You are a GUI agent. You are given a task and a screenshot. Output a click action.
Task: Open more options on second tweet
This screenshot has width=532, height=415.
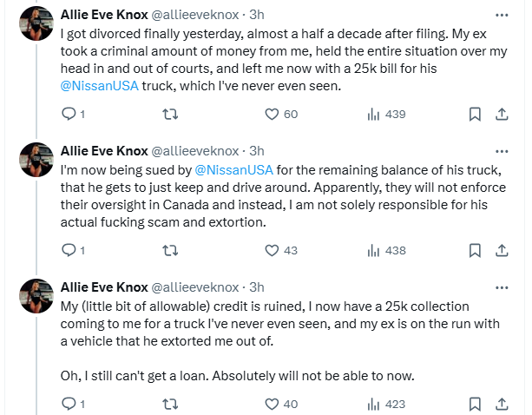pyautogui.click(x=502, y=151)
